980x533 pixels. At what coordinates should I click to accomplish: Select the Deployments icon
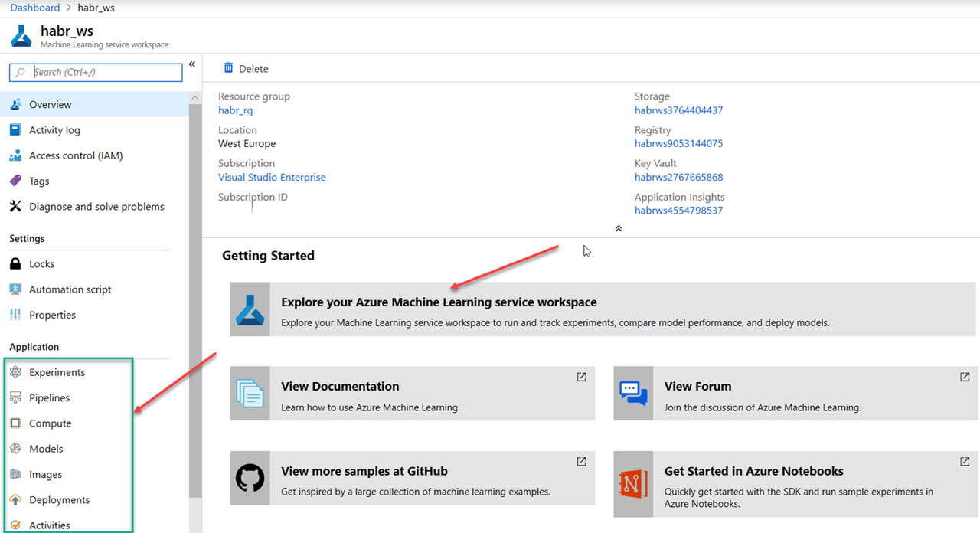(x=15, y=499)
